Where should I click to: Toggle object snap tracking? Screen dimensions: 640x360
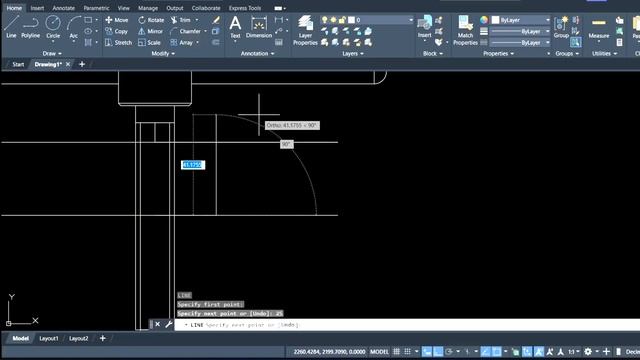click(x=485, y=351)
